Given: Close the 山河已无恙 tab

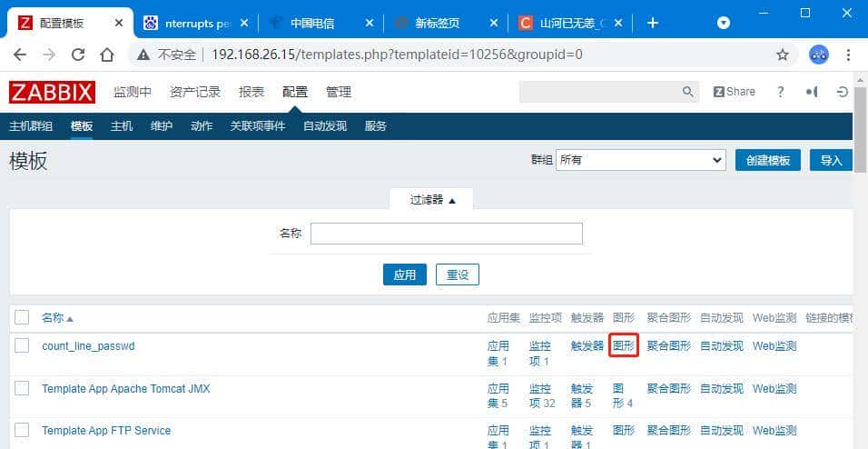Looking at the screenshot, I should pos(619,23).
